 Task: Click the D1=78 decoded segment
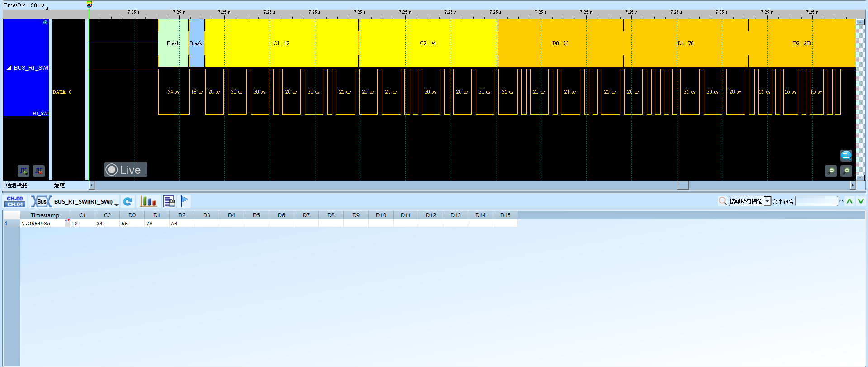click(686, 43)
